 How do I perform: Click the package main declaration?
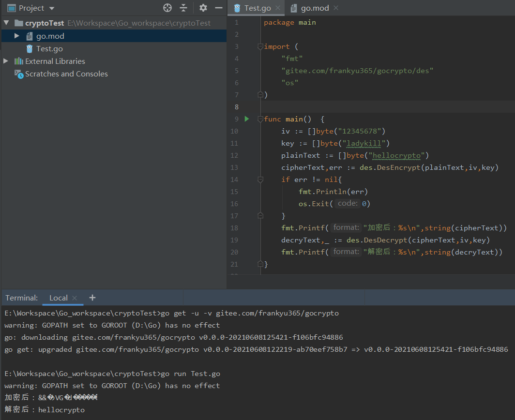(x=289, y=23)
